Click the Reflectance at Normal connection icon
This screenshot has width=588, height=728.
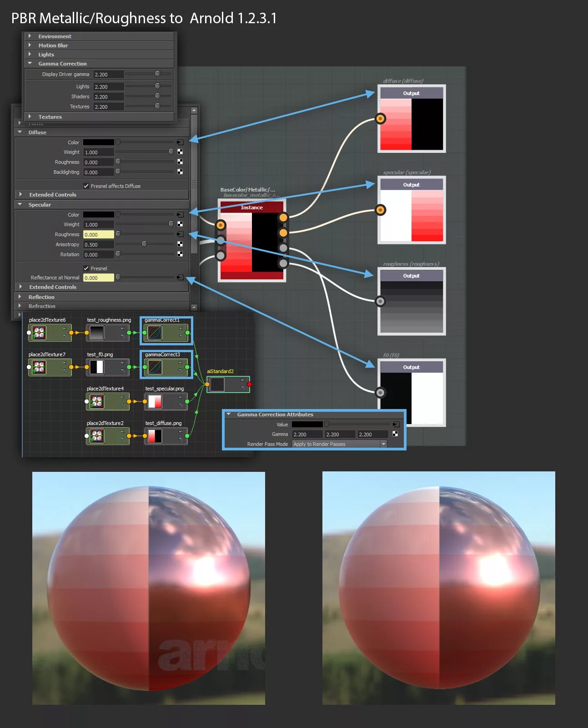tap(180, 278)
